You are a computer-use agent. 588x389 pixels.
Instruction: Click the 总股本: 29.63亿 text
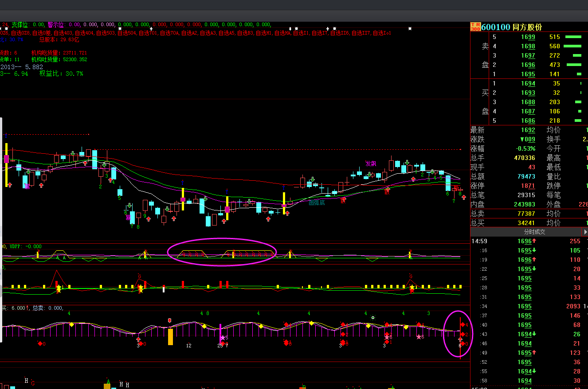pos(59,39)
